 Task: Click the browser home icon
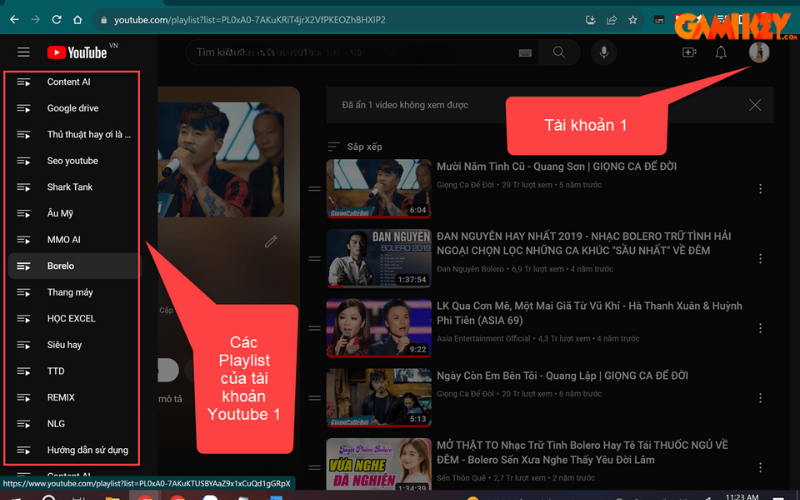78,20
